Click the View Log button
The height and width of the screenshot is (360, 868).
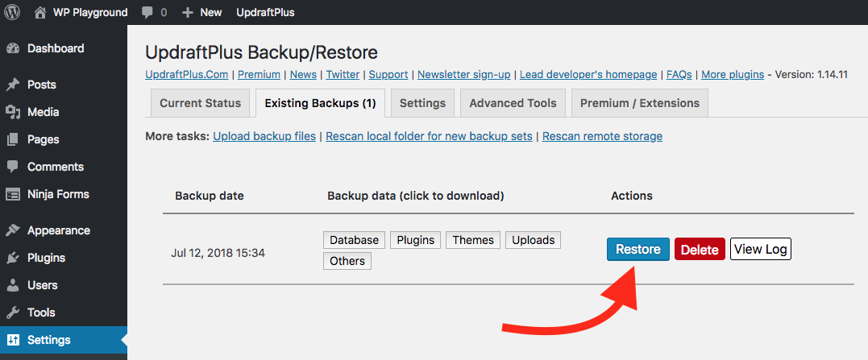pos(760,250)
